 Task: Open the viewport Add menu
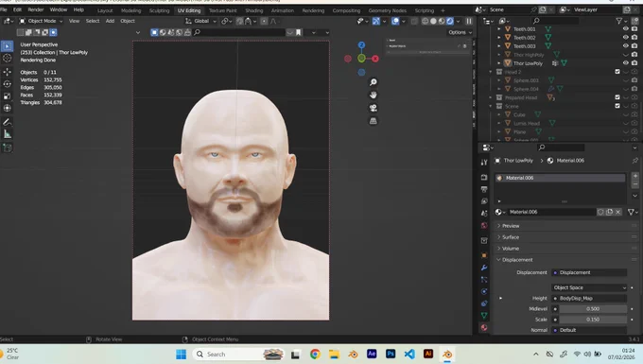[110, 21]
